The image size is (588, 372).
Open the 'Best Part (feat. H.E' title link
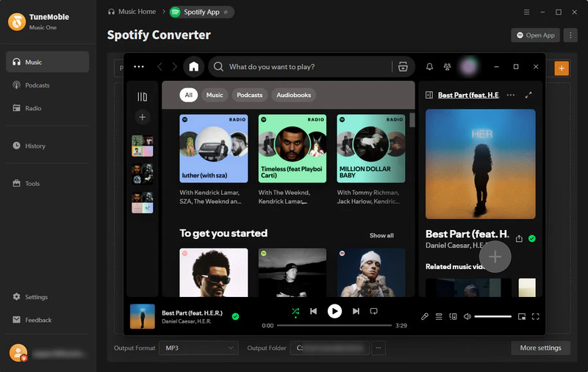click(x=468, y=95)
